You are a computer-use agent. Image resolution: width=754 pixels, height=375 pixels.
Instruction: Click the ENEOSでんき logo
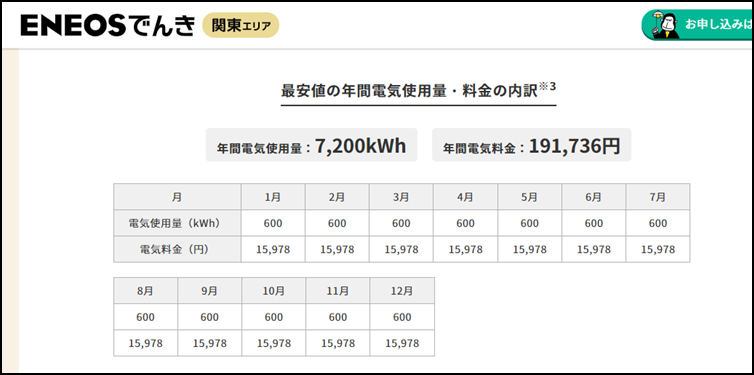108,25
